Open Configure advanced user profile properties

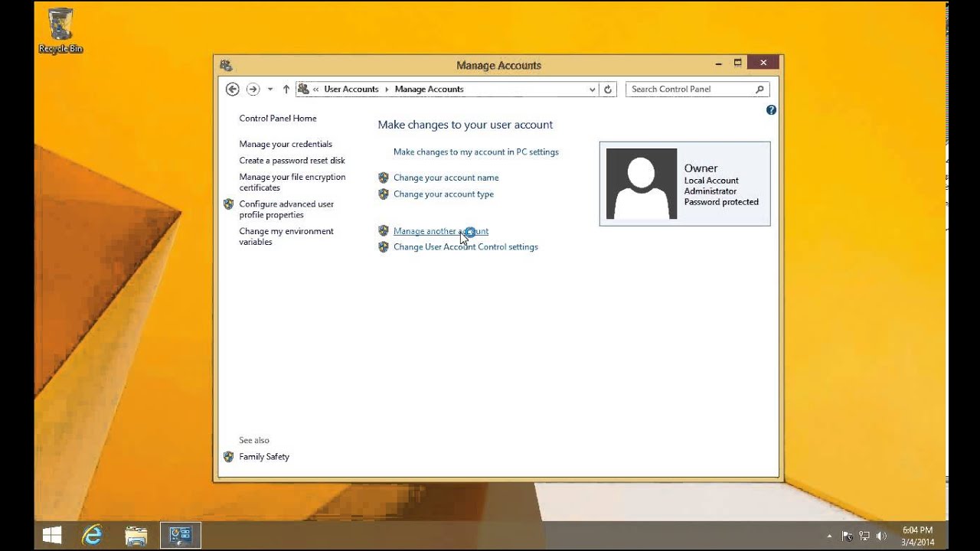tap(286, 210)
